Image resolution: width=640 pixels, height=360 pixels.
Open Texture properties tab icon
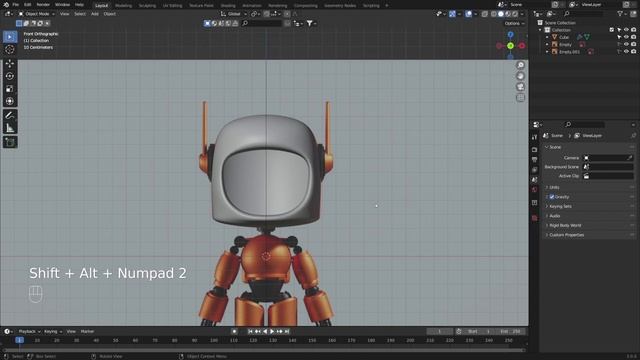pos(535,218)
